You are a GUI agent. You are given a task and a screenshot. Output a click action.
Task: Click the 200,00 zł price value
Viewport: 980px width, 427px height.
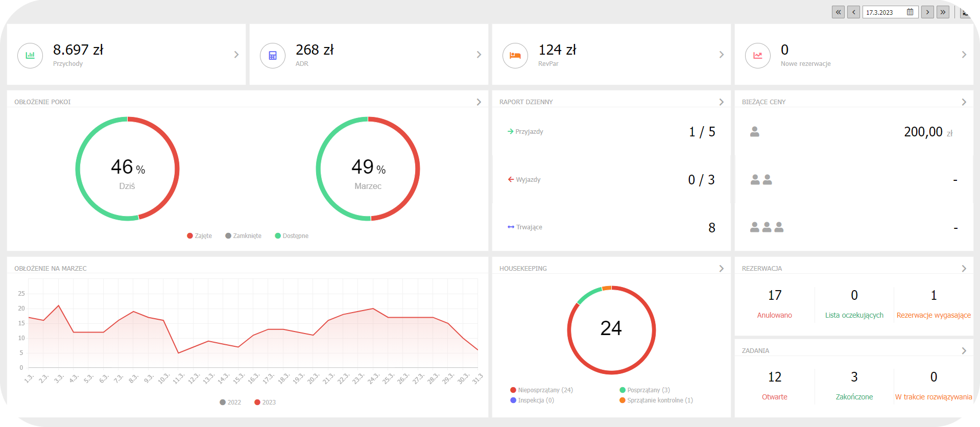[928, 132]
